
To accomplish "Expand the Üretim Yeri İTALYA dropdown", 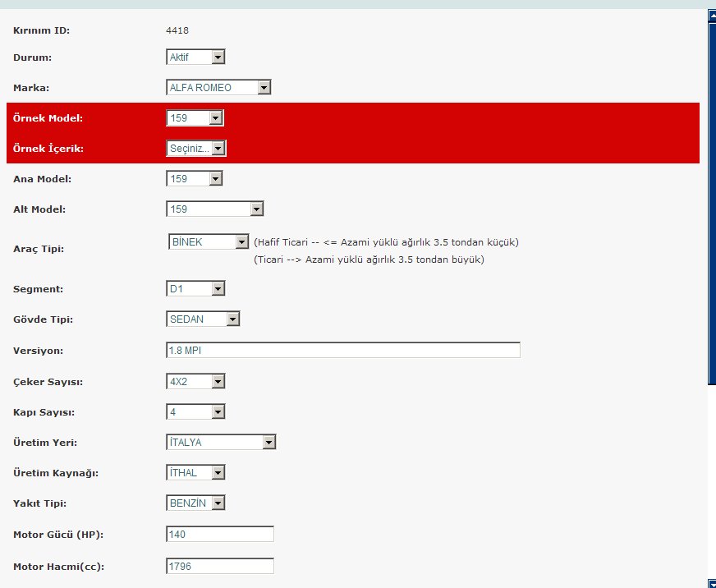I will (x=221, y=443).
